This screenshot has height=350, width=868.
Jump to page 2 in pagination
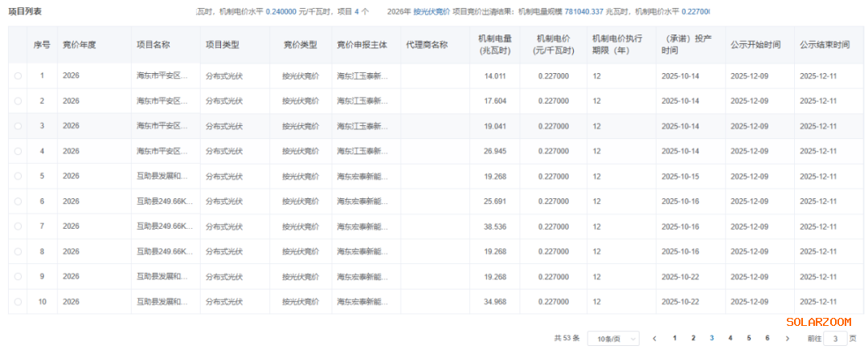click(693, 338)
